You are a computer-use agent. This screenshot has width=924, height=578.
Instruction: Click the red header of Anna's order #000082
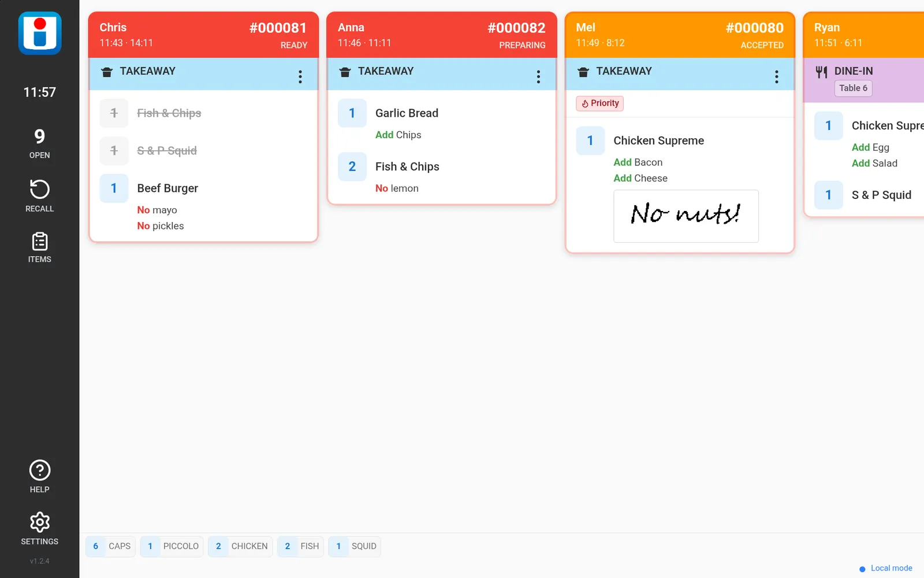tap(442, 35)
